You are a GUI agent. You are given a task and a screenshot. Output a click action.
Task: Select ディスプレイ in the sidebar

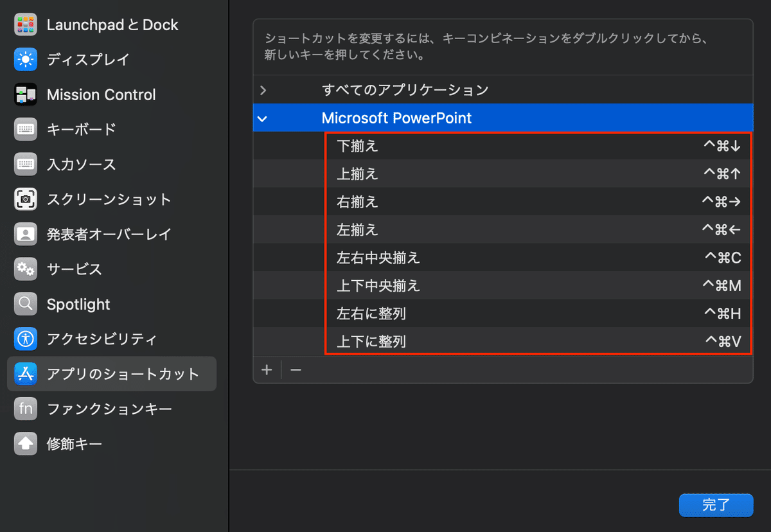tap(112, 60)
